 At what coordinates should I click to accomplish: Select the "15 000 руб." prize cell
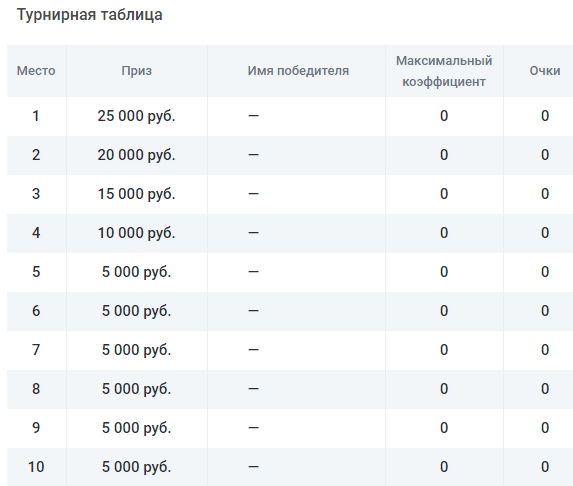[x=136, y=194]
